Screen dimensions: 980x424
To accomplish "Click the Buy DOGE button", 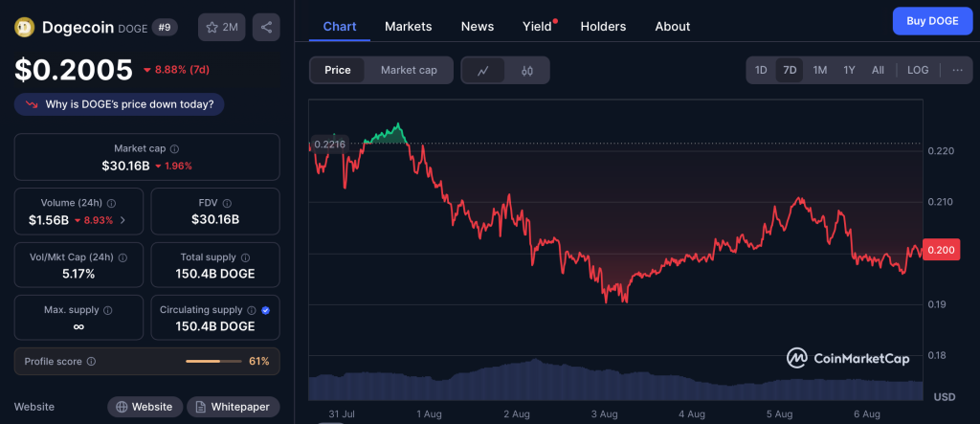I will coord(932,21).
